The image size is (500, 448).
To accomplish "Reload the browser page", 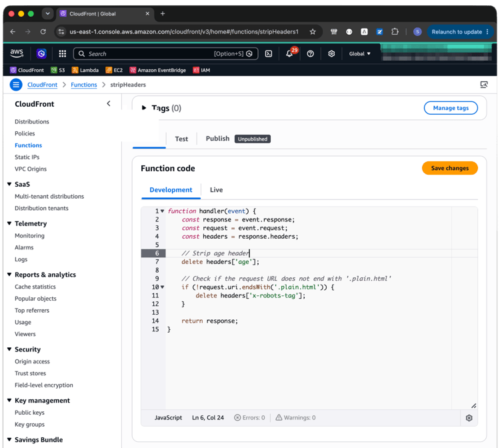I will coord(43,31).
